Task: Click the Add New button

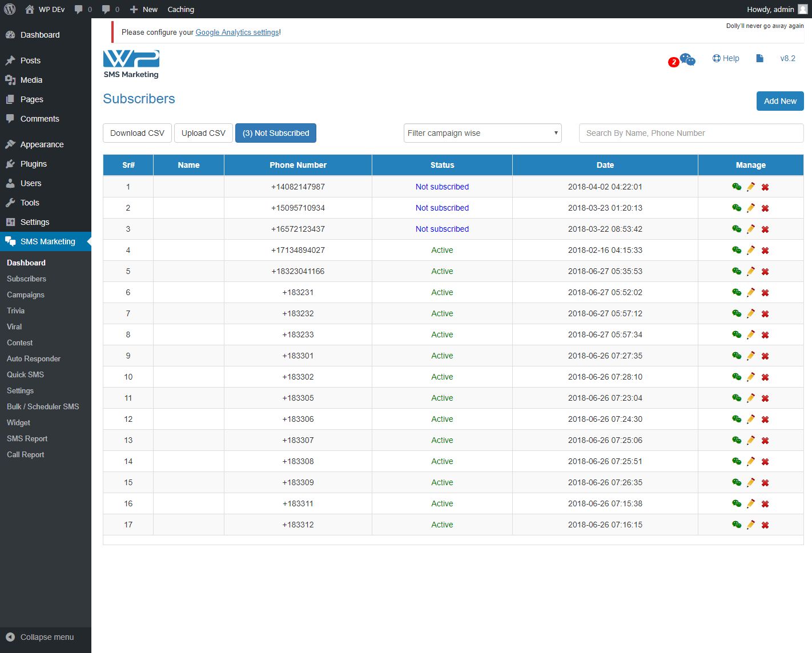Action: tap(780, 101)
